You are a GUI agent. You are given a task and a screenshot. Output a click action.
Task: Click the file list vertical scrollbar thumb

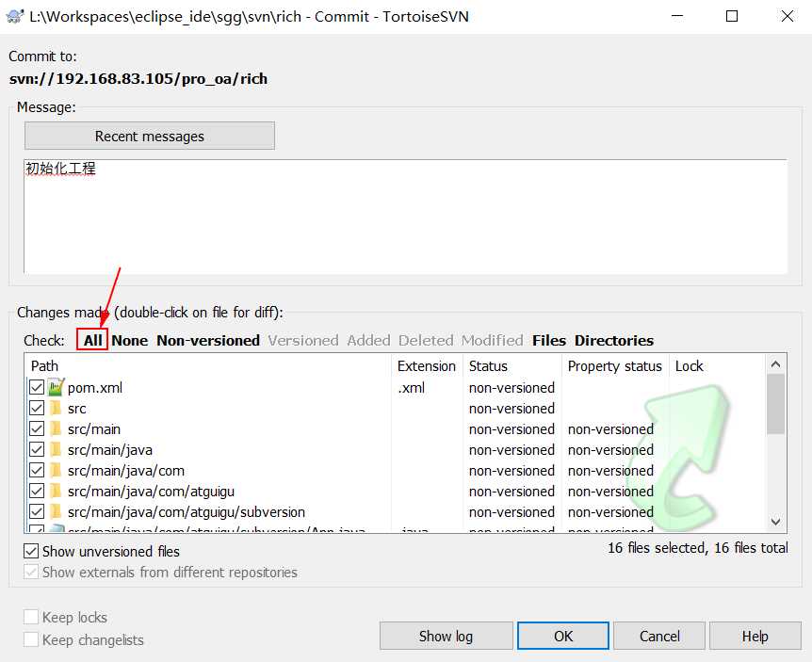775,404
